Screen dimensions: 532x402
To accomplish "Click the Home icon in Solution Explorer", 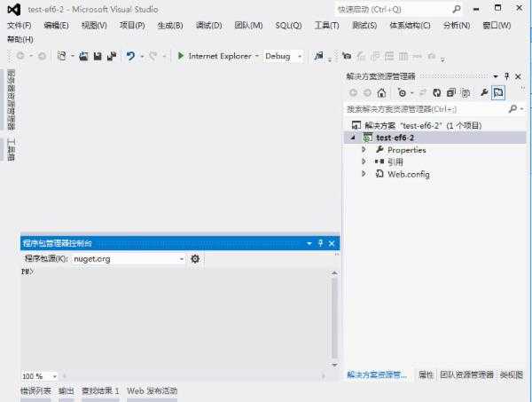I will (381, 92).
